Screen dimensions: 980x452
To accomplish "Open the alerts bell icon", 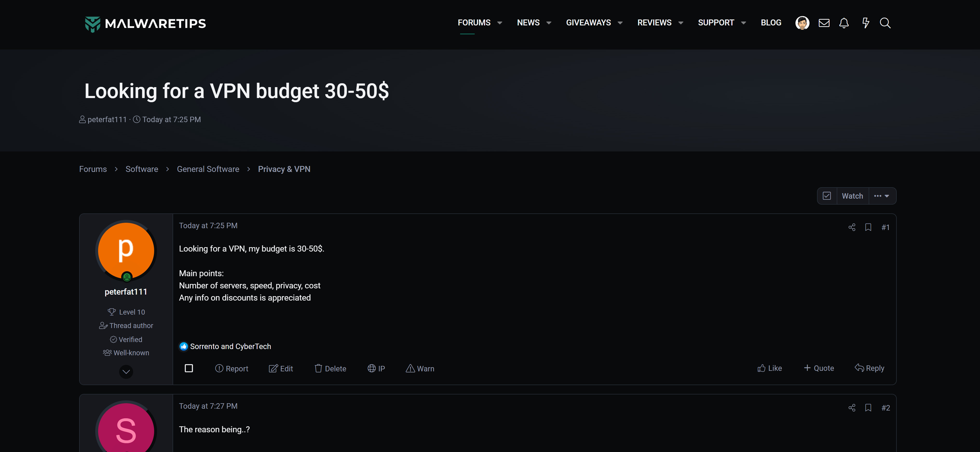I will [x=844, y=23].
